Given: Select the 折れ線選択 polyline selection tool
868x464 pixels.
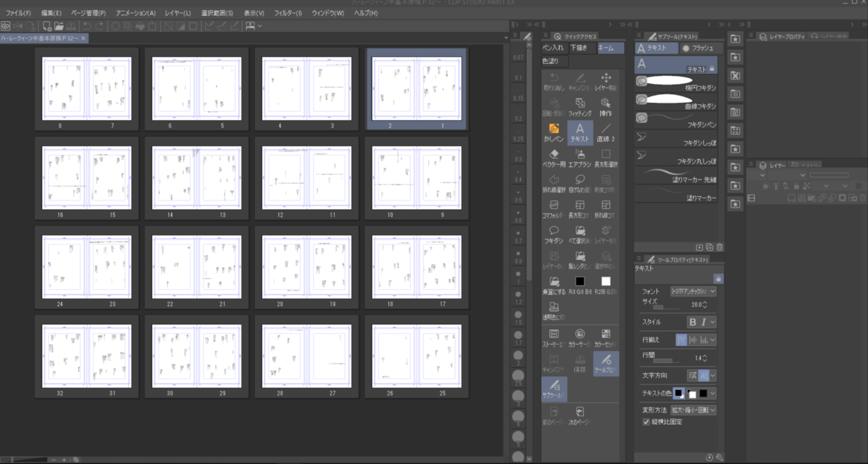Looking at the screenshot, I should click(554, 183).
